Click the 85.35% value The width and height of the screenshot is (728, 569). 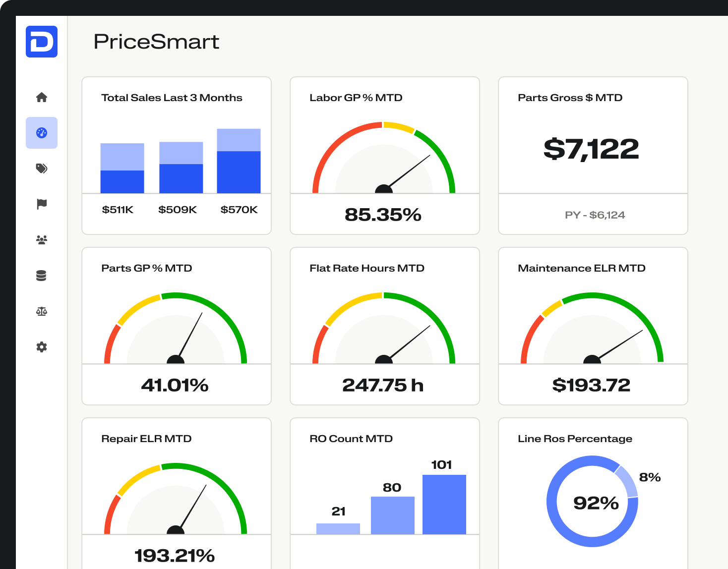pos(383,215)
